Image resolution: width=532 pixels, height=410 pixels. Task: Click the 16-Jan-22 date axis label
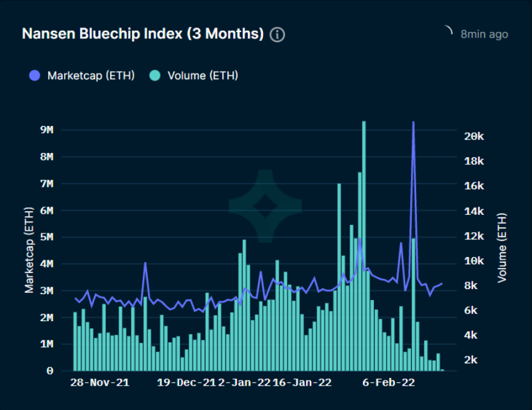302,382
